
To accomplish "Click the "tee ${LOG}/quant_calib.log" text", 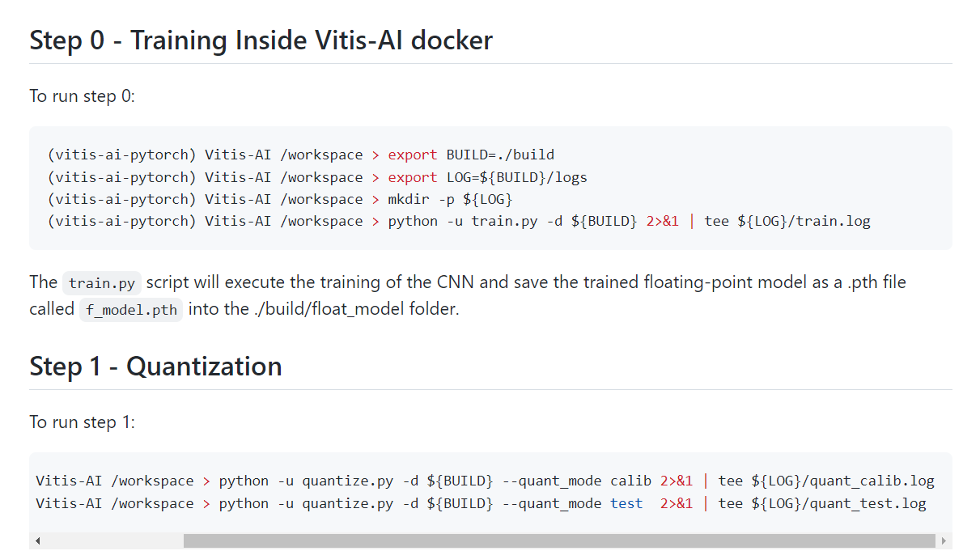I will (826, 481).
